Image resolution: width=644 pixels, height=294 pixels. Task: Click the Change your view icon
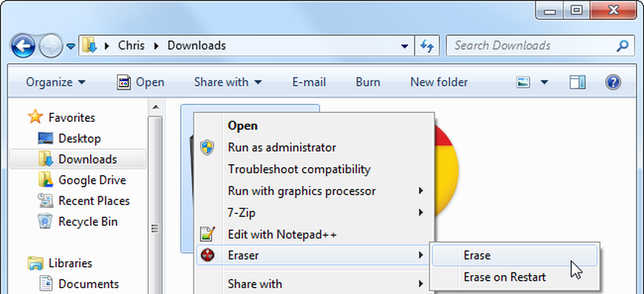pos(523,83)
